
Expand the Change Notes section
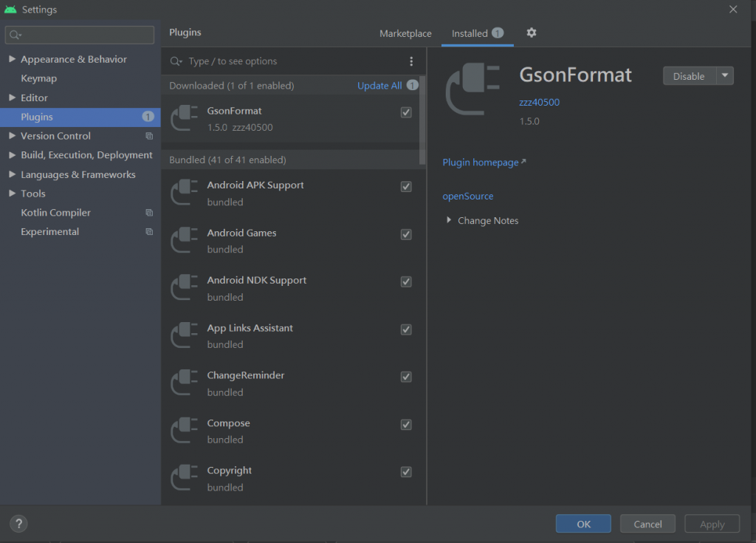[449, 220]
